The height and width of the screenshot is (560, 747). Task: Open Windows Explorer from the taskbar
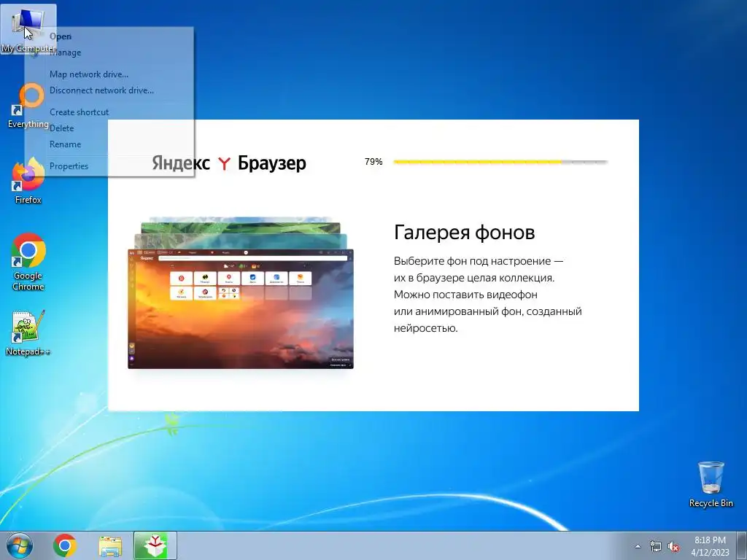click(110, 545)
